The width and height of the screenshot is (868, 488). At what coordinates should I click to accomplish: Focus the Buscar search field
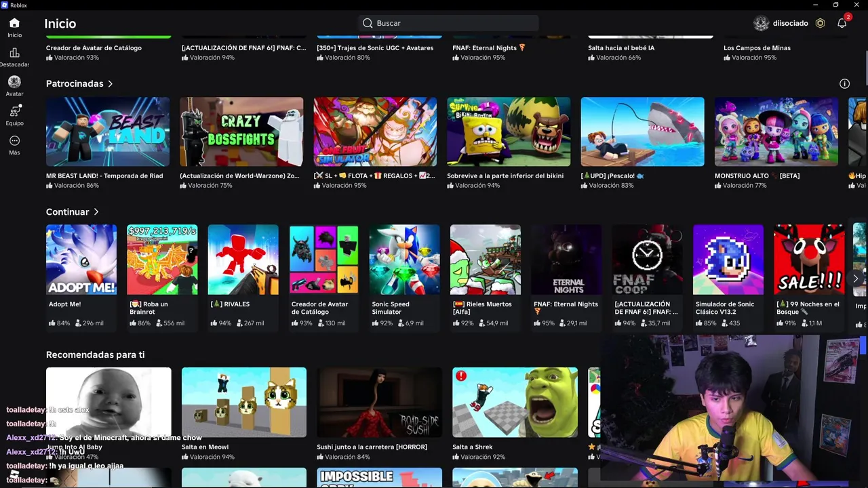click(448, 23)
